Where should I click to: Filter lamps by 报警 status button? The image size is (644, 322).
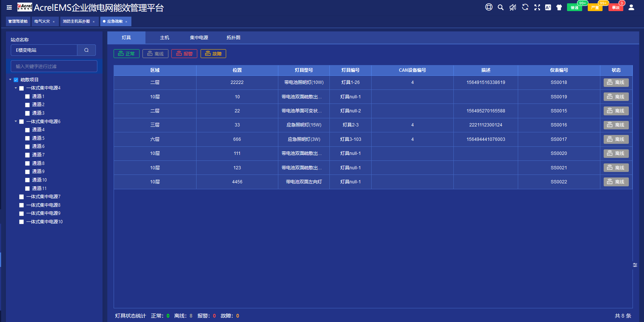[x=184, y=54]
